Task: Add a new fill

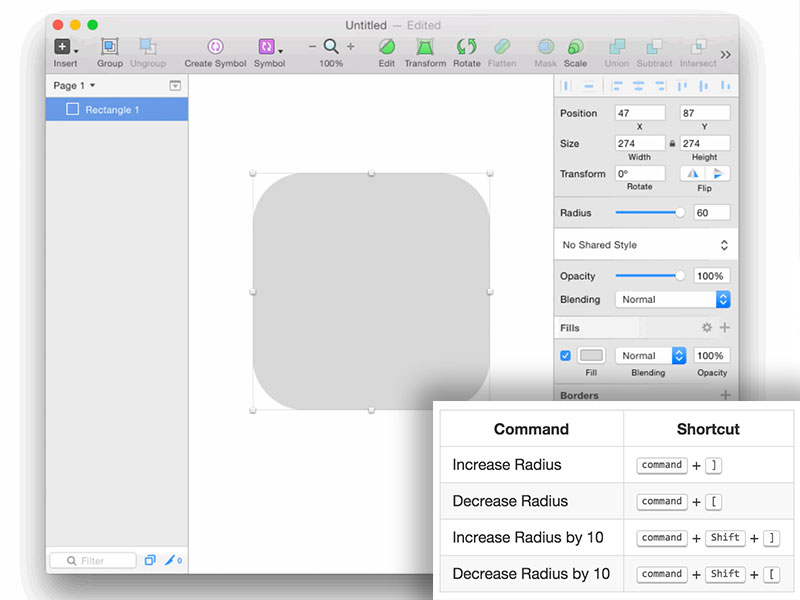Action: (x=724, y=328)
